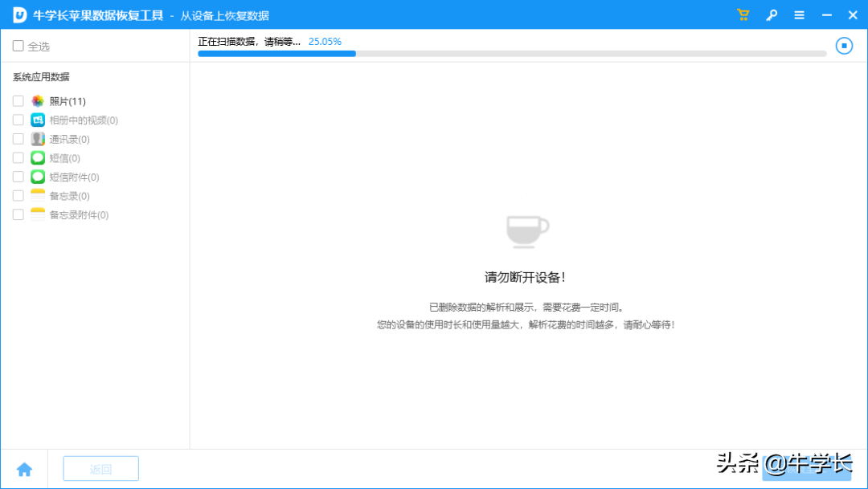The width and height of the screenshot is (868, 489).
Task: Enable the 相册中的视频 checkbox
Action: 18,120
